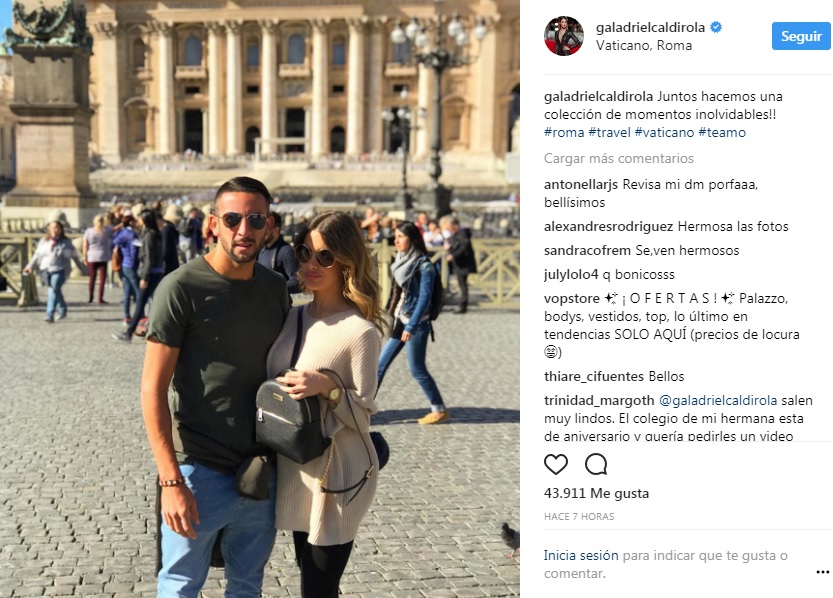Click the couple photo in the post
Viewport: 833px width, 598px height.
point(260,299)
